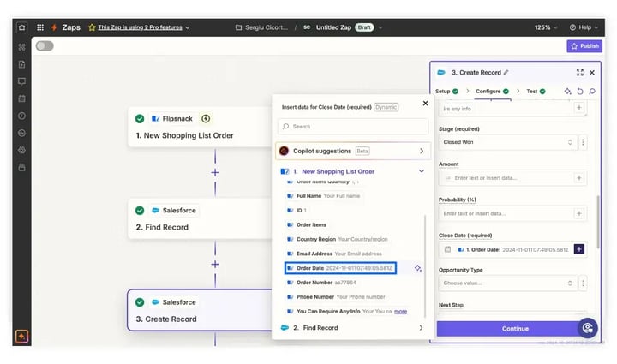This screenshot has height=364, width=617.
Task: Select Email Address from the data list
Action: 334,254
